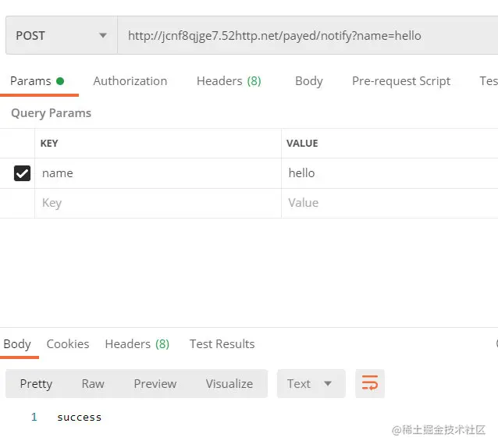
Task: Open the request Headers (8) tab
Action: [229, 81]
